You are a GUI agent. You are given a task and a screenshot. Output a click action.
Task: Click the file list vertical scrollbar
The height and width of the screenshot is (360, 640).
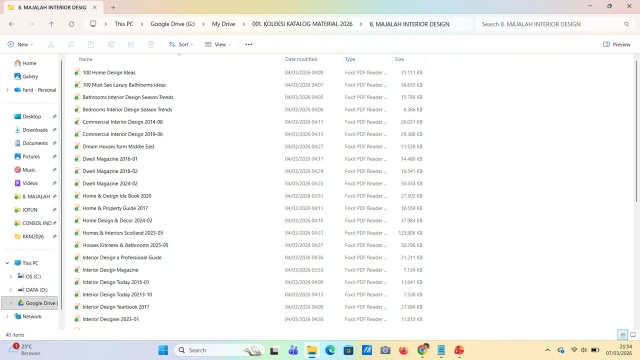(636, 131)
